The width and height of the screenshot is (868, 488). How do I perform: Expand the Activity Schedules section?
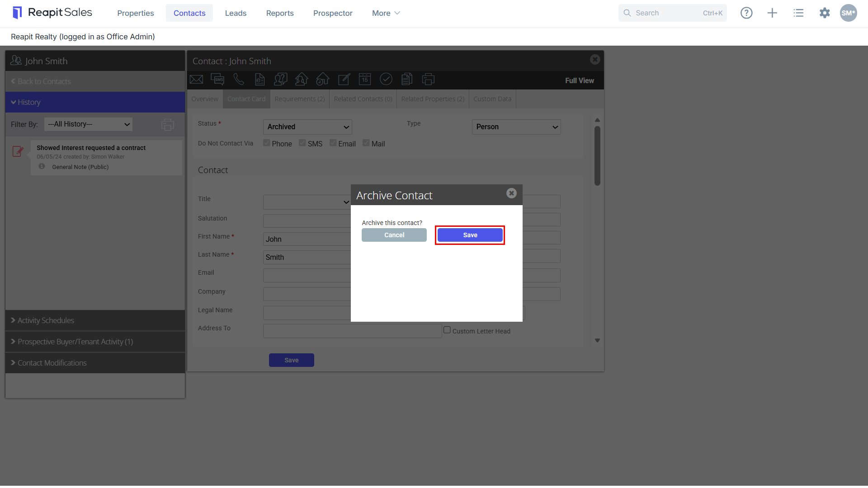click(x=95, y=320)
